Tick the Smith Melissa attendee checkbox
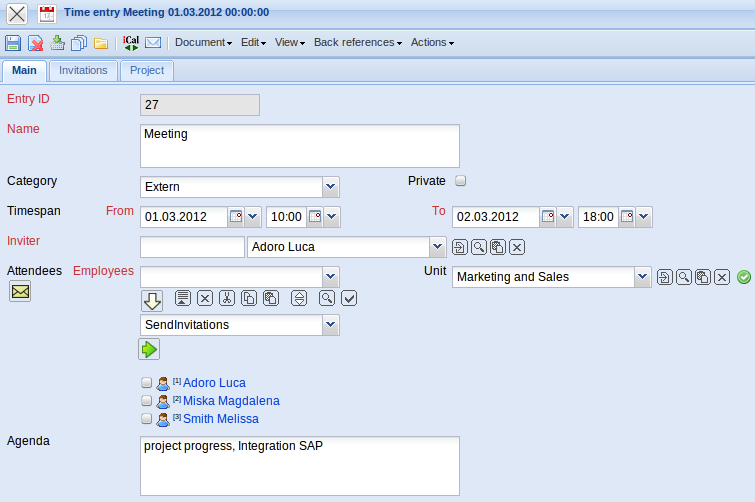This screenshot has height=502, width=755. pyautogui.click(x=147, y=419)
